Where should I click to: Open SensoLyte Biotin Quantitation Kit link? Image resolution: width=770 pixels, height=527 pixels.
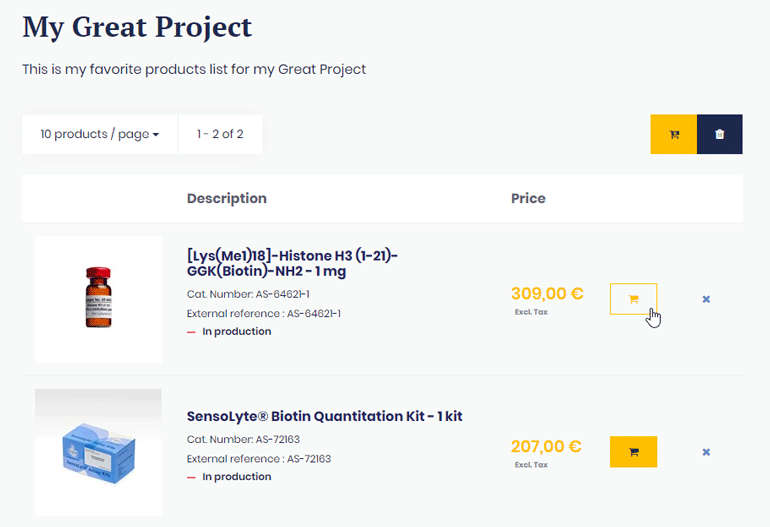pos(324,416)
